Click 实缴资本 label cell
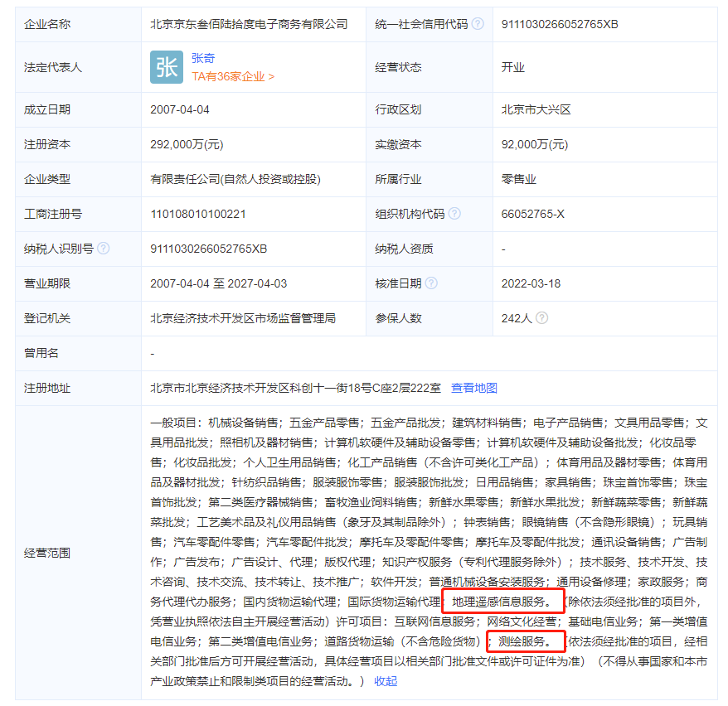This screenshot has height=706, width=728. (430, 144)
